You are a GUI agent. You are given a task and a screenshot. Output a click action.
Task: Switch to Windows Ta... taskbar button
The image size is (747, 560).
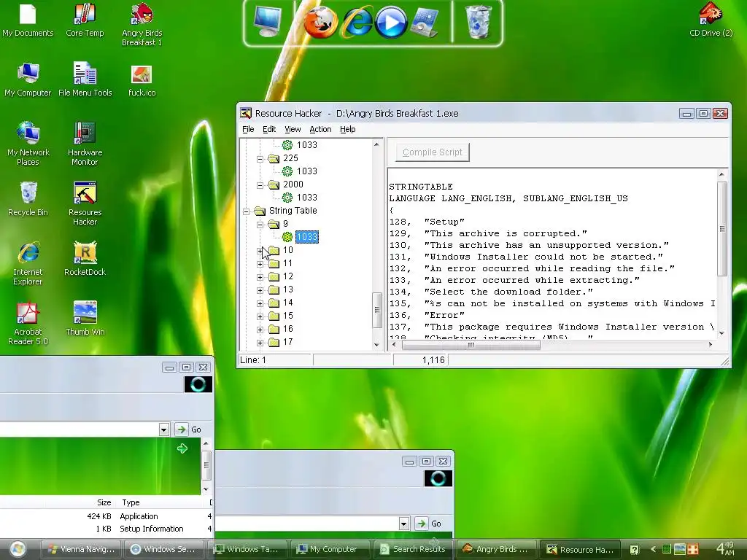247,550
